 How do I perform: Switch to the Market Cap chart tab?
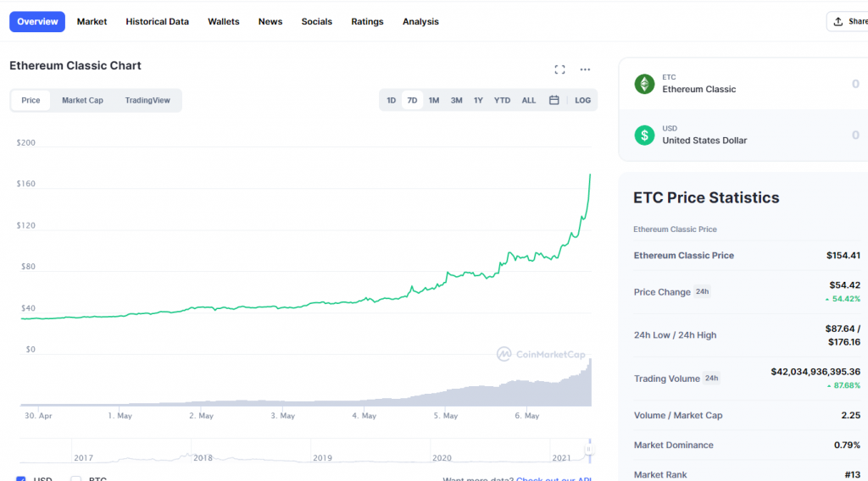point(82,100)
